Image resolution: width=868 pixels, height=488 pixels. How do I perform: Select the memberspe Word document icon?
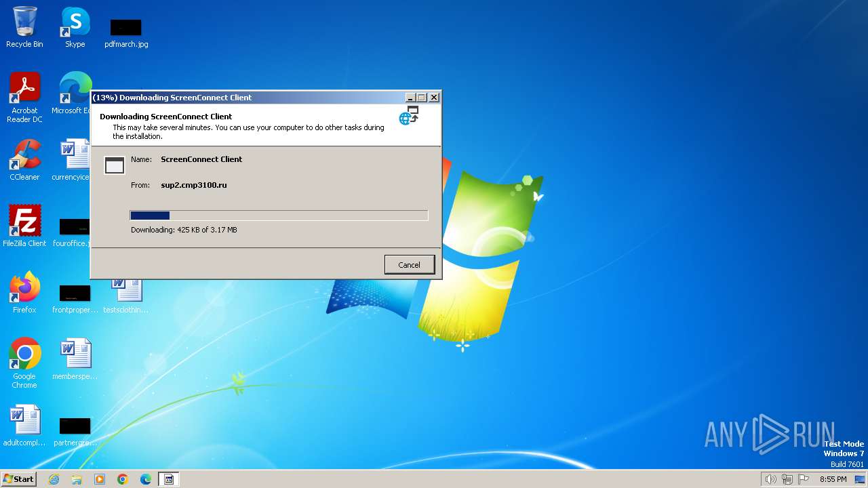click(75, 359)
